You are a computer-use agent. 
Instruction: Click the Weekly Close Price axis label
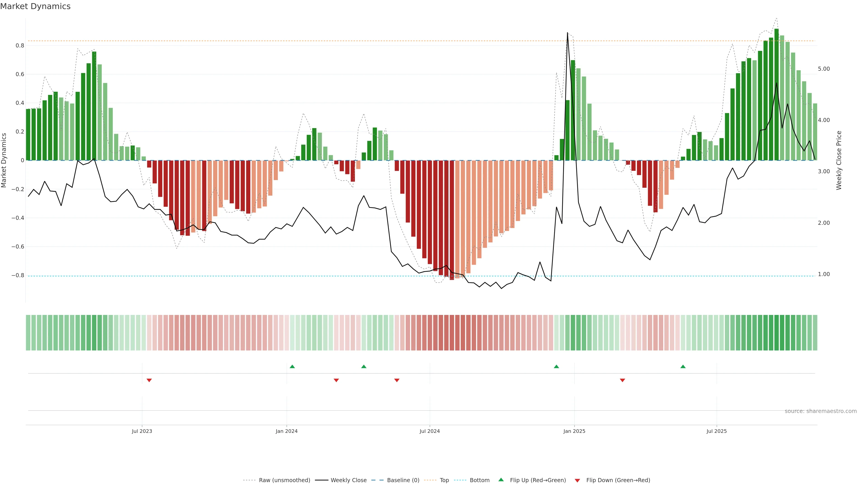click(x=839, y=160)
